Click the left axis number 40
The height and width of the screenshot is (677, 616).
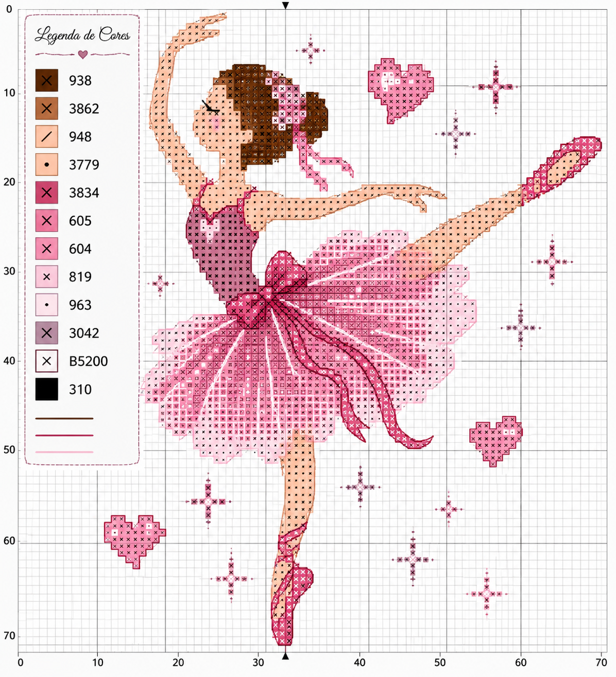[9, 361]
